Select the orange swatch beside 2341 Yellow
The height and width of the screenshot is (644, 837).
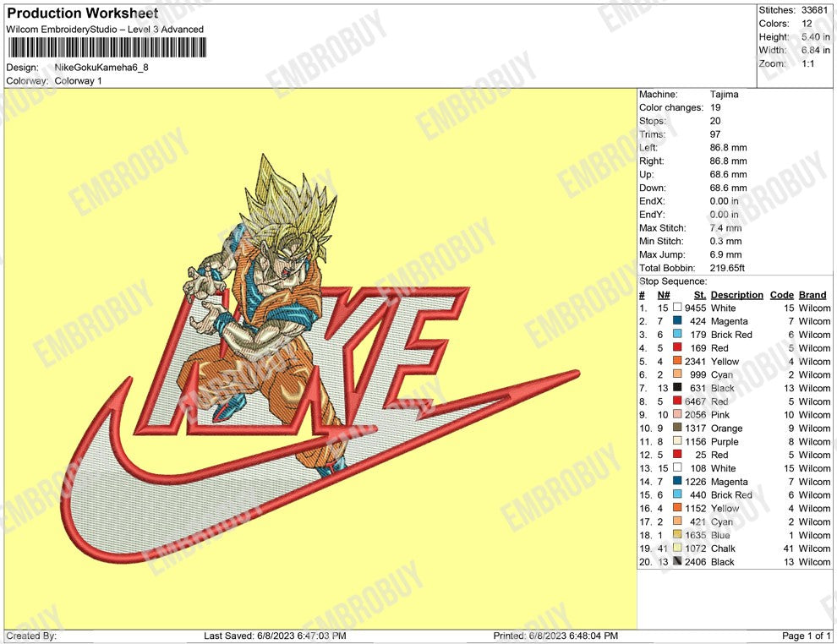tap(677, 361)
